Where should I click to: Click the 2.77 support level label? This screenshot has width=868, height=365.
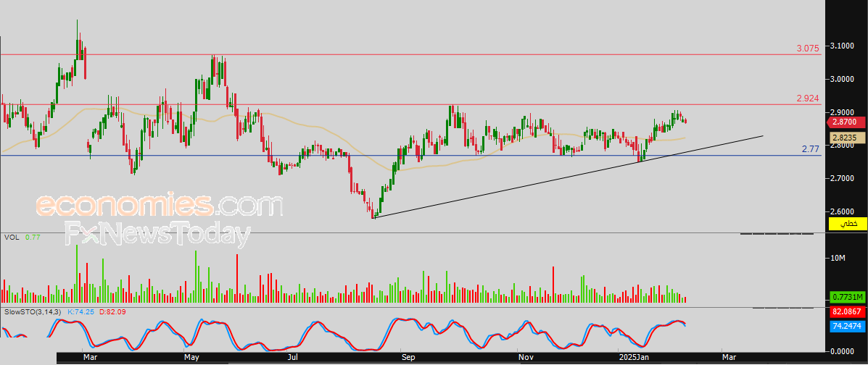coord(811,148)
